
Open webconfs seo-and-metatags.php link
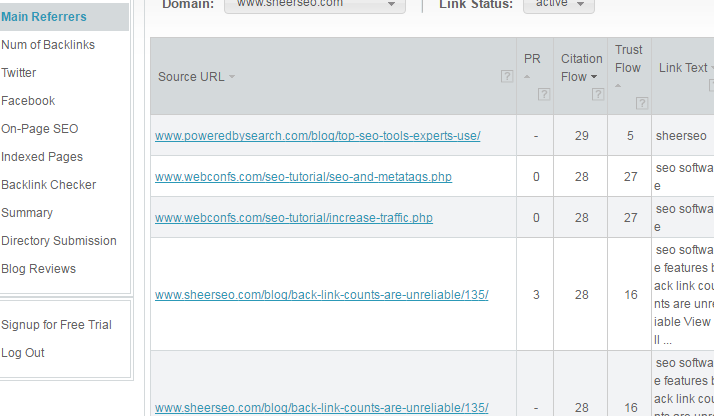click(x=303, y=177)
